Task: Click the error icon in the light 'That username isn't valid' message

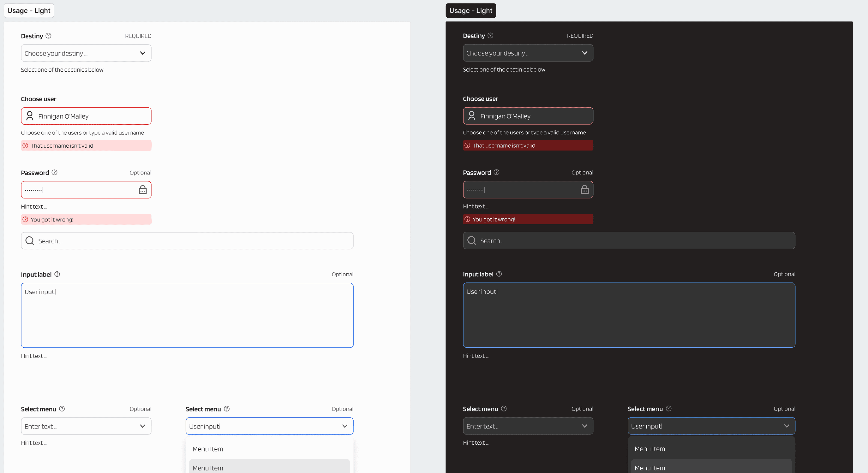Action: coord(25,145)
